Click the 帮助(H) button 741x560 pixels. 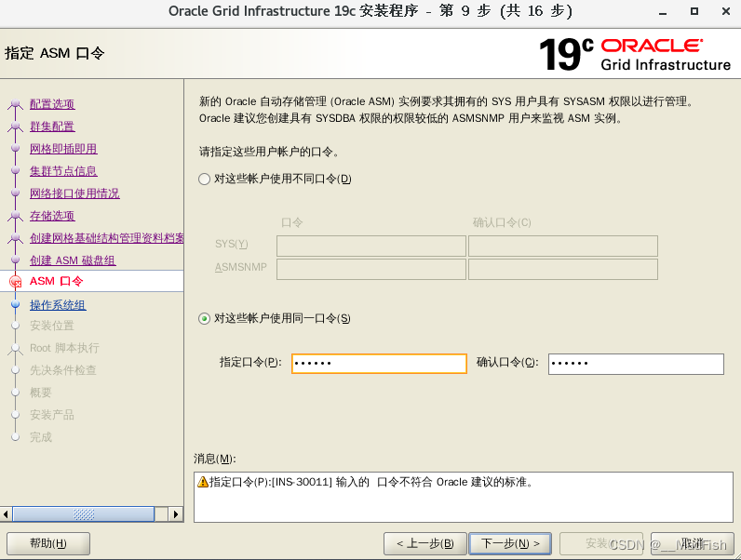pos(48,543)
